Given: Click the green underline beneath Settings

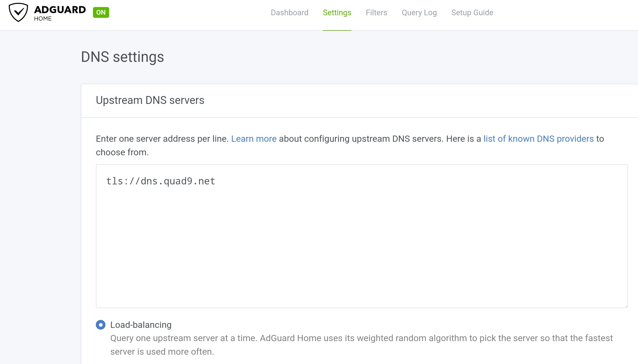Looking at the screenshot, I should [337, 30].
